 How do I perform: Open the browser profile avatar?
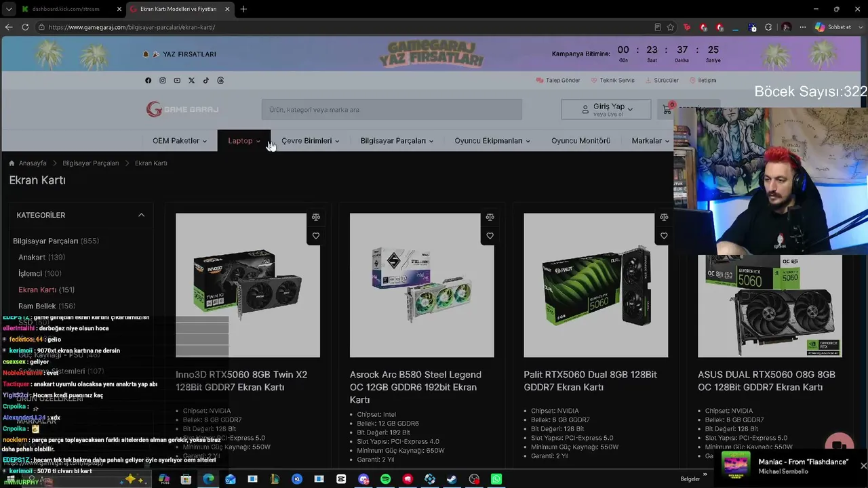[787, 27]
